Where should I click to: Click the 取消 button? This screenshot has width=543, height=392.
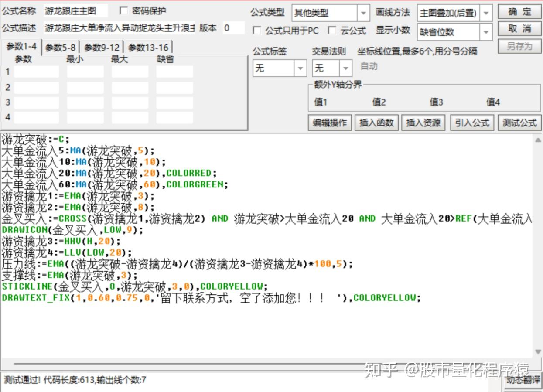click(519, 29)
